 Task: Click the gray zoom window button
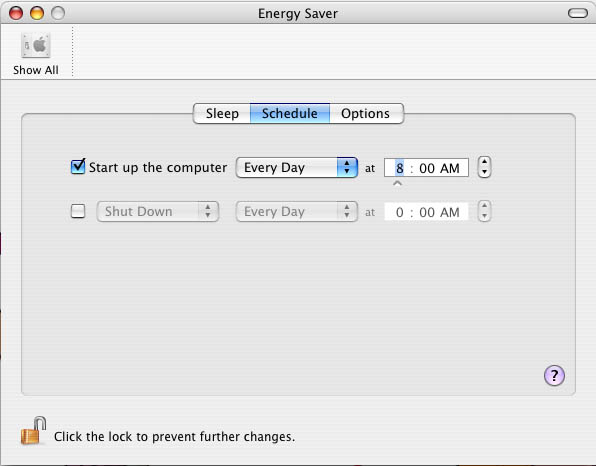pos(58,13)
